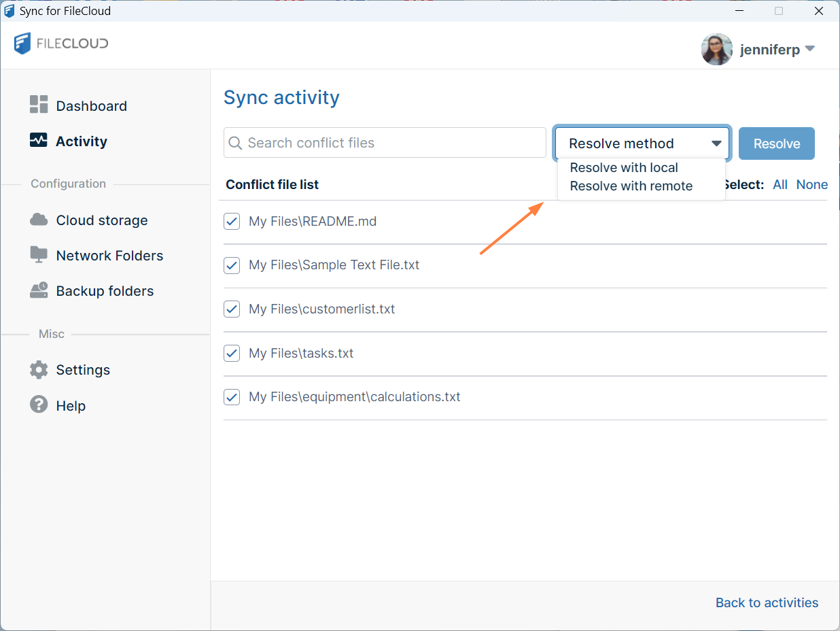840x631 pixels.
Task: Click the Backup folders drive icon
Action: 39,290
